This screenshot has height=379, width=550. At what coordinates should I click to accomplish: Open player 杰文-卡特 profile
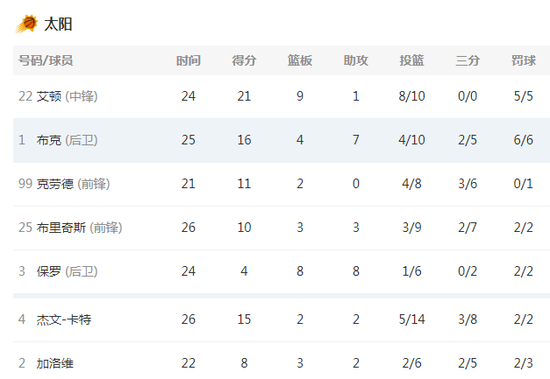tap(64, 319)
